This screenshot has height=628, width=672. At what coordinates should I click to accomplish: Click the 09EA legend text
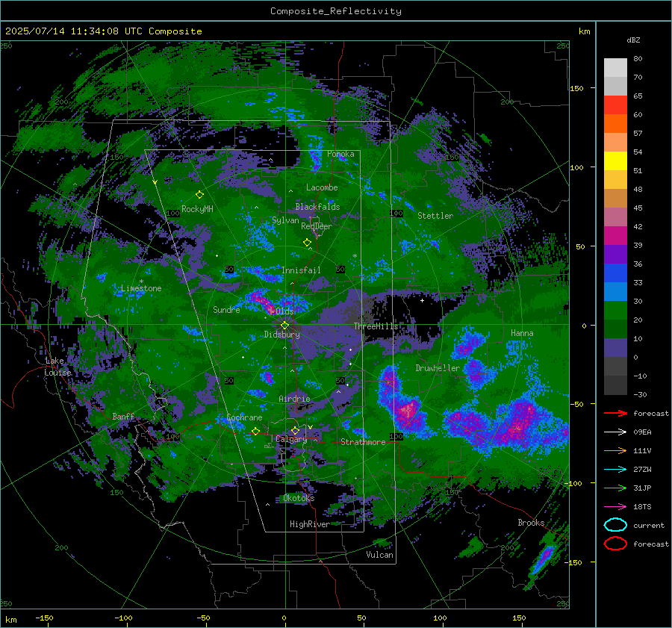tap(642, 432)
